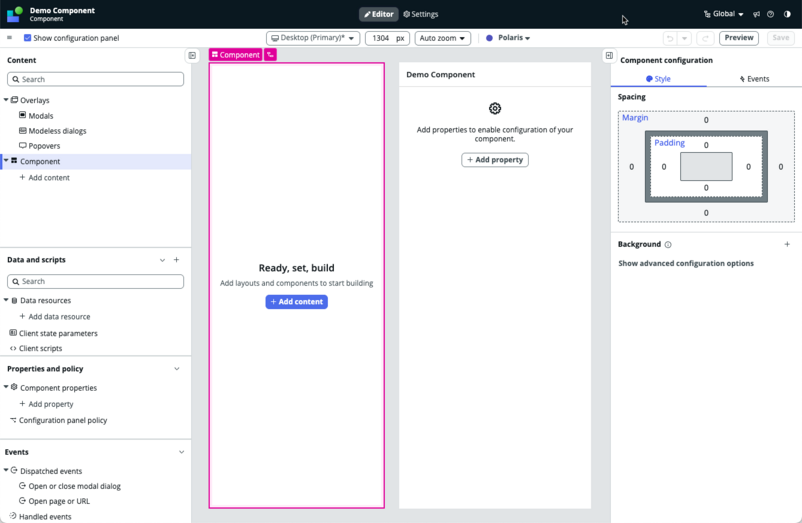The height and width of the screenshot is (523, 802).
Task: Click the Save button
Action: 781,38
